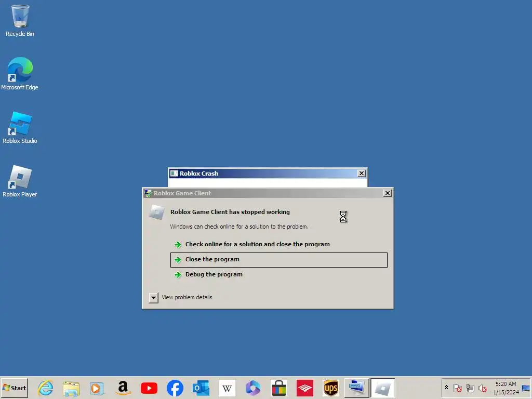Open Amazon shortcut in taskbar
This screenshot has height=399, width=532.
point(123,388)
